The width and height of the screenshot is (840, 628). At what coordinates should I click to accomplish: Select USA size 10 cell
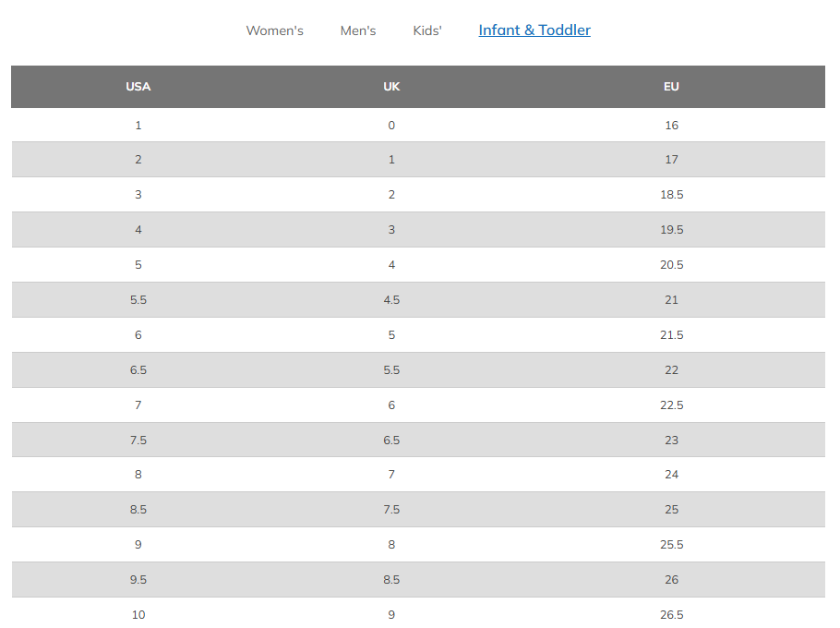coord(138,615)
